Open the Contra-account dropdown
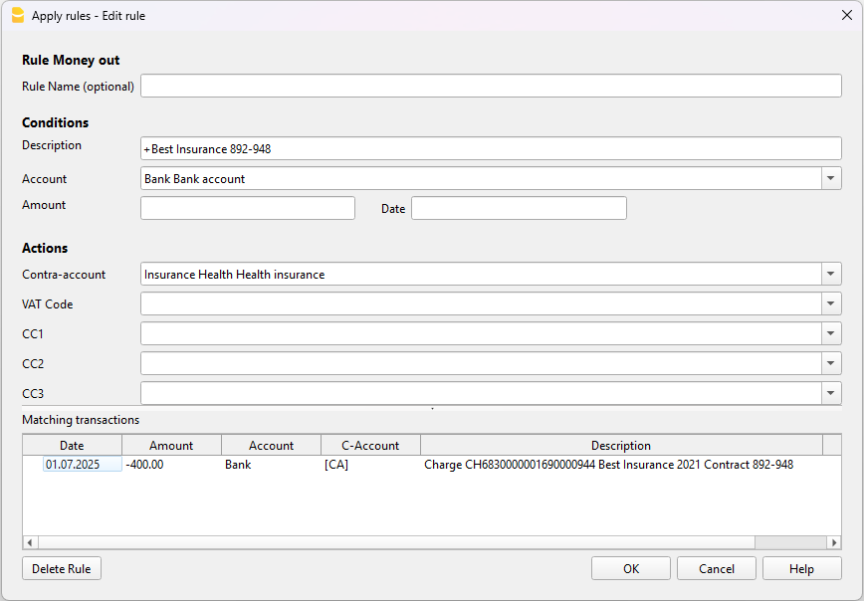 (831, 274)
